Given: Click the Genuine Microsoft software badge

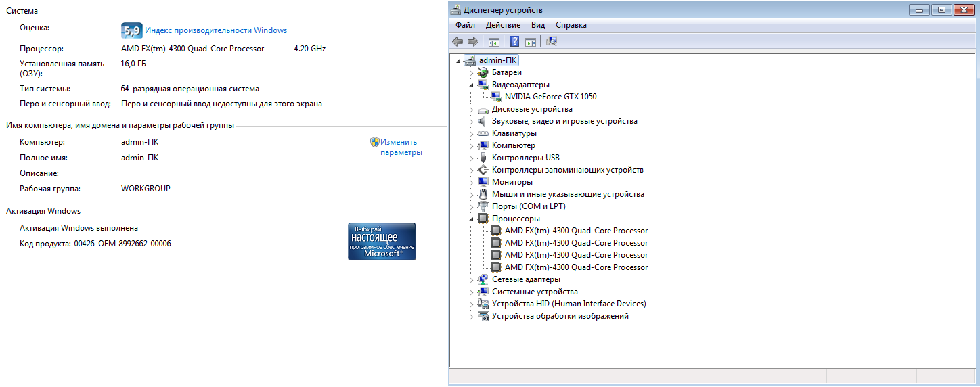Looking at the screenshot, I should [x=381, y=241].
